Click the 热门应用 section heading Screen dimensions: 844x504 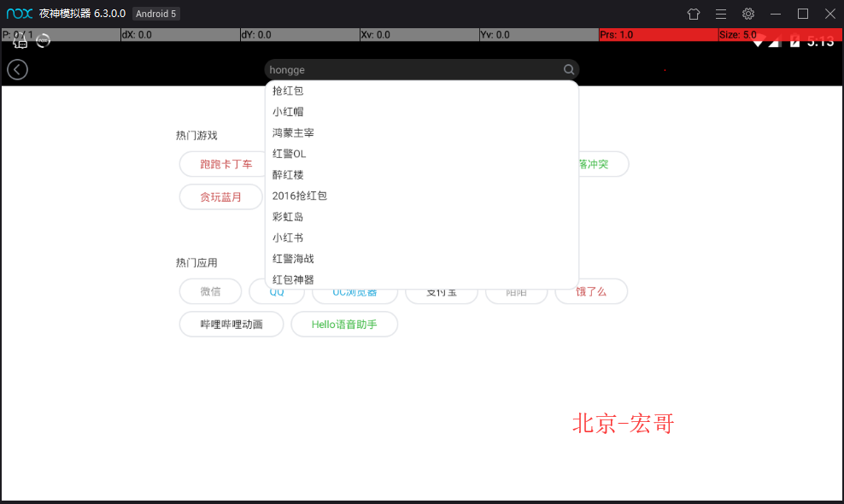196,263
